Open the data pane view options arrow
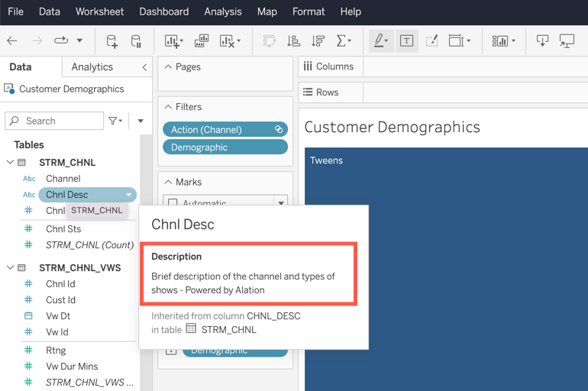Image resolution: width=588 pixels, height=391 pixels. [141, 121]
